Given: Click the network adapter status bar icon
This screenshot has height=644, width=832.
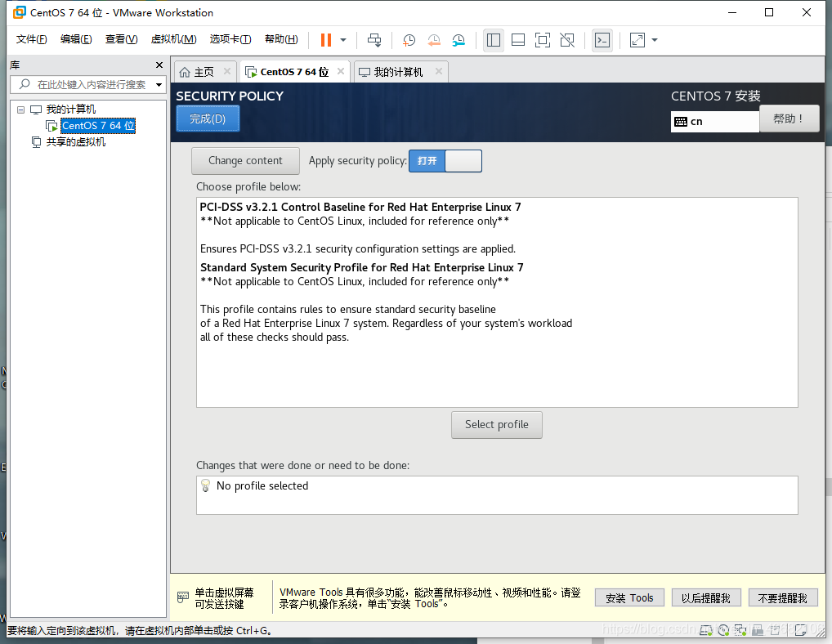Looking at the screenshot, I should (x=740, y=629).
